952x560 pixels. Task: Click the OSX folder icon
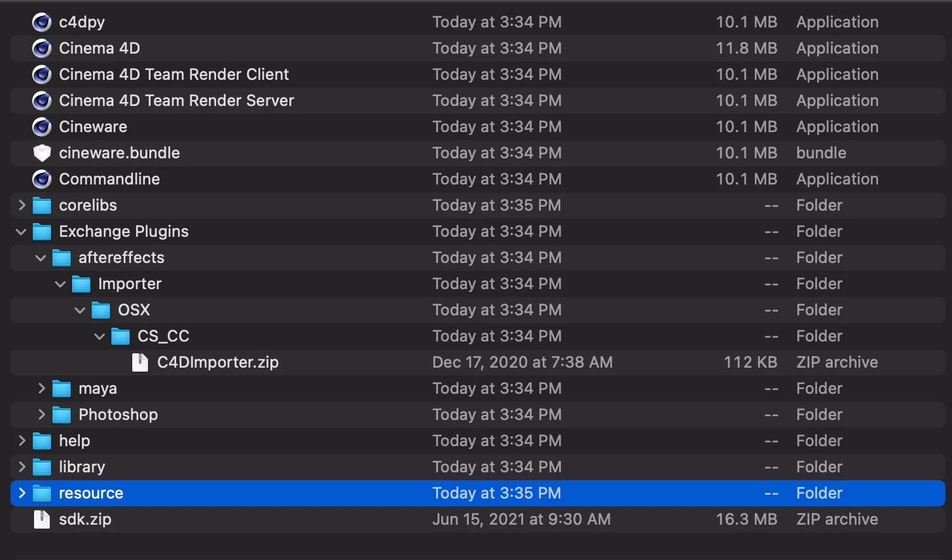click(101, 310)
